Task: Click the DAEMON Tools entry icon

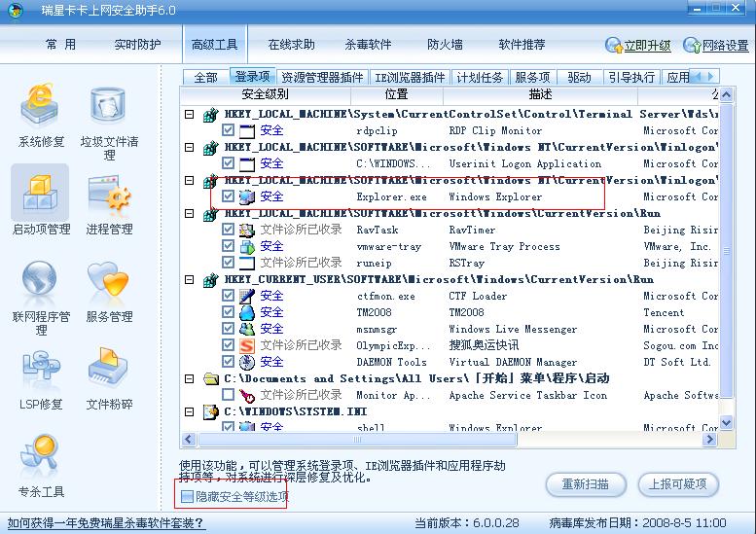Action: pyautogui.click(x=247, y=362)
